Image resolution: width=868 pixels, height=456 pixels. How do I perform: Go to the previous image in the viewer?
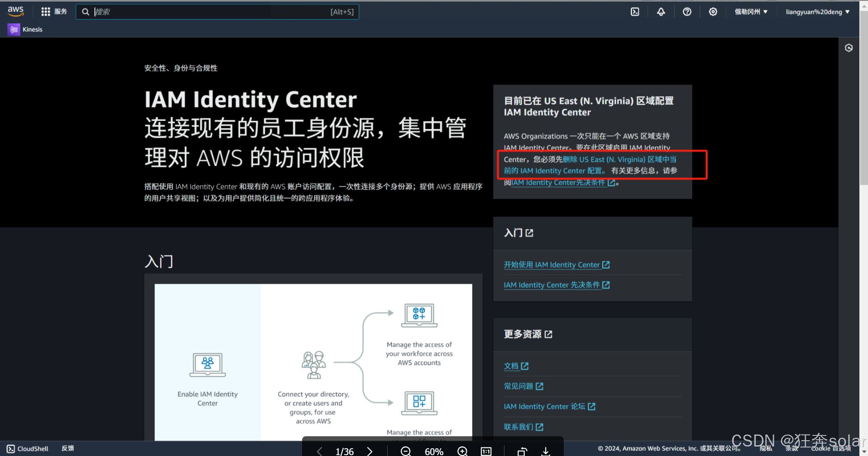tap(319, 451)
